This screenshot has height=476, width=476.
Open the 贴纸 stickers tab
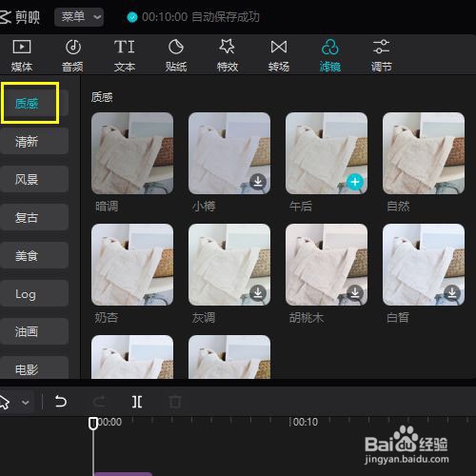click(x=176, y=55)
